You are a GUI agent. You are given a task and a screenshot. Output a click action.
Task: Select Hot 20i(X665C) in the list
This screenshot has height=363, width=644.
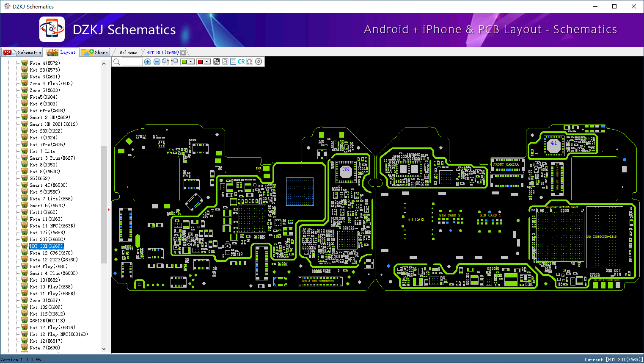[x=47, y=239]
